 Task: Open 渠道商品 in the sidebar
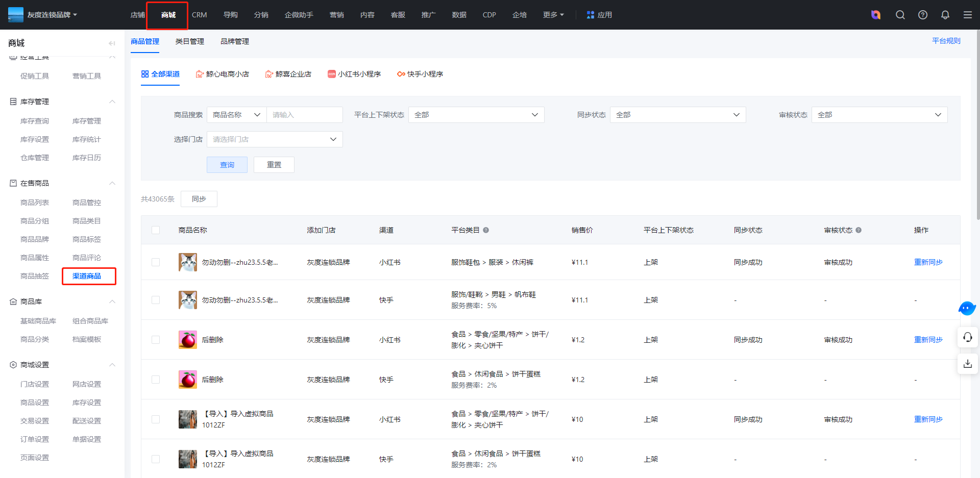pyautogui.click(x=87, y=276)
